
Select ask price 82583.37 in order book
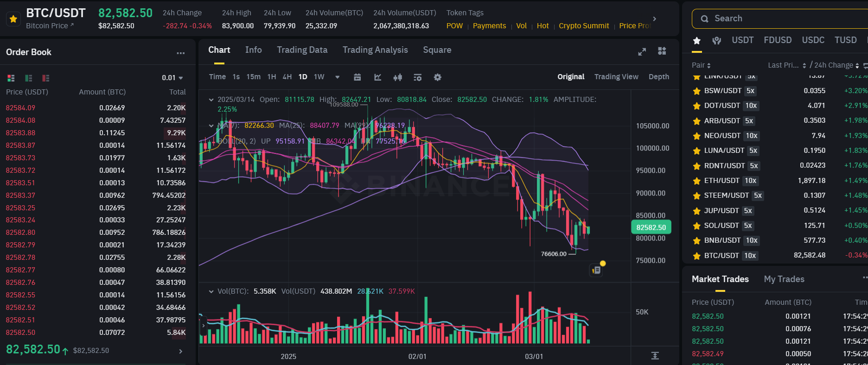[20, 195]
